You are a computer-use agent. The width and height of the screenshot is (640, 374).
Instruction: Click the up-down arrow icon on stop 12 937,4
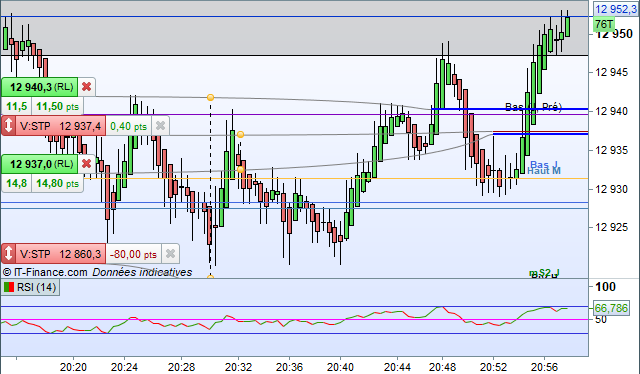coord(8,126)
